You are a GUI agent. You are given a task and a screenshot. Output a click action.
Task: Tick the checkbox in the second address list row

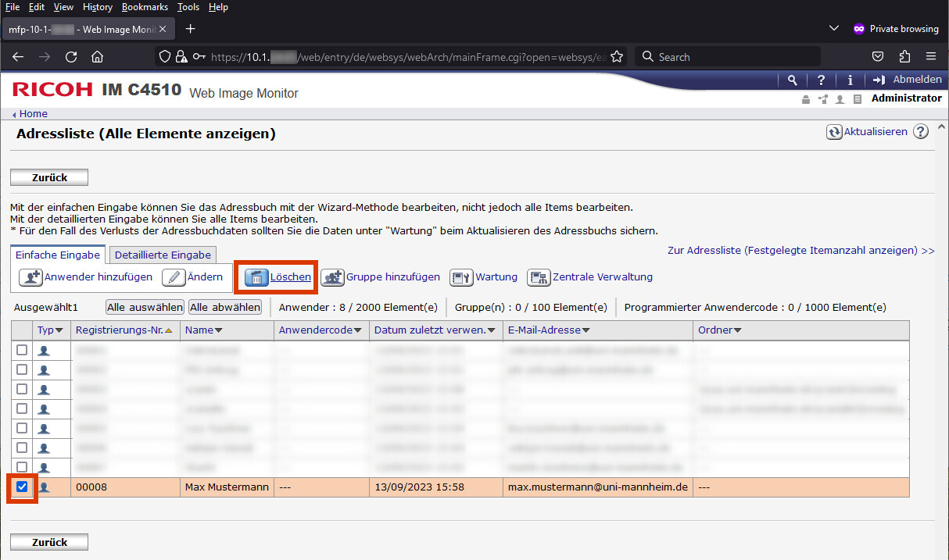[x=22, y=369]
